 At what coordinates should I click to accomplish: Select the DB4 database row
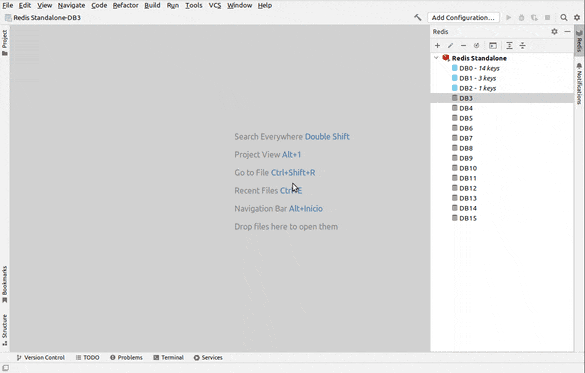pyautogui.click(x=502, y=108)
